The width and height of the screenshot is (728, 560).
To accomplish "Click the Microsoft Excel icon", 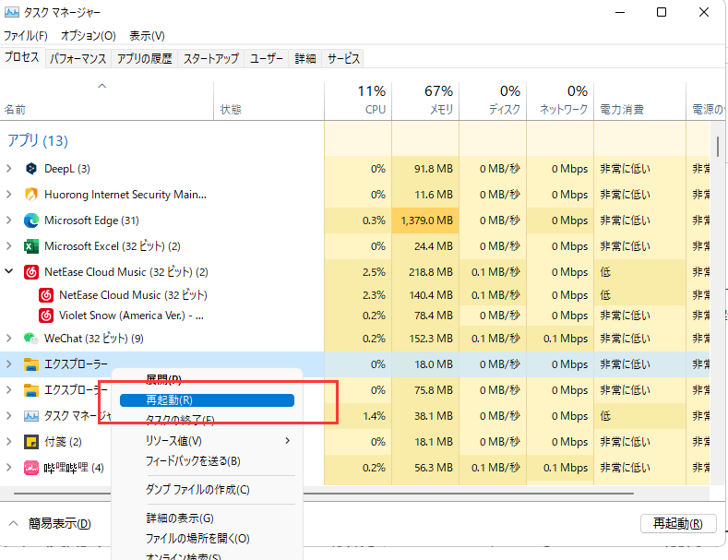I will tap(31, 246).
